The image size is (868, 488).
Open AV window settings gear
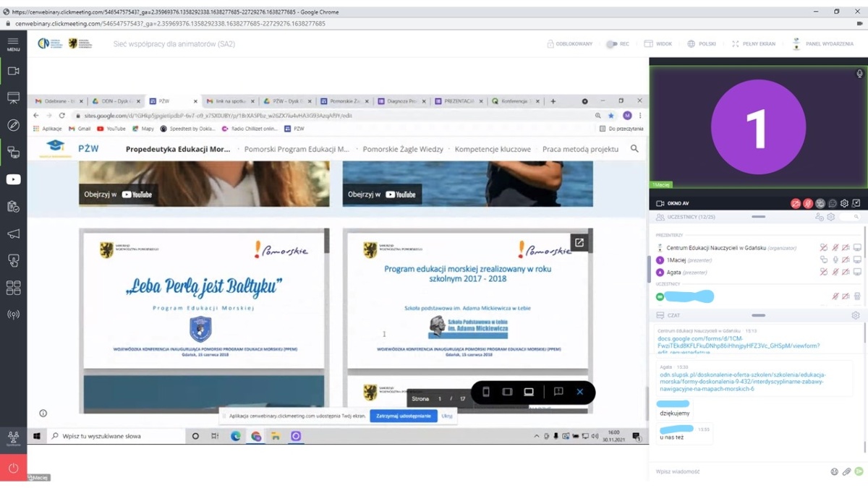(844, 204)
